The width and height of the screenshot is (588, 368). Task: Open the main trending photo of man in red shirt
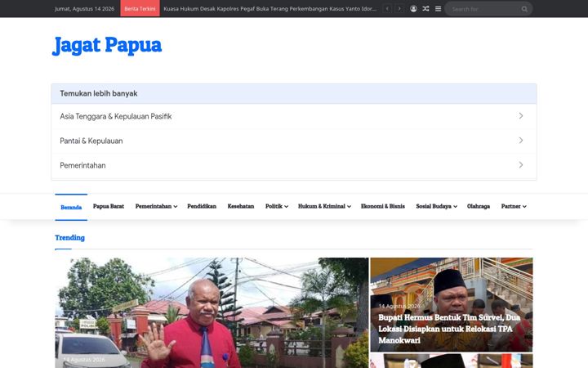pyautogui.click(x=212, y=312)
